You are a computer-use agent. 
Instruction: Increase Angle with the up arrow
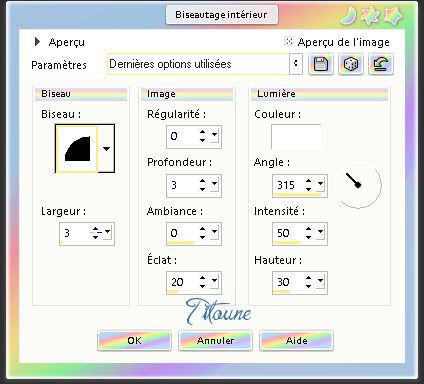pyautogui.click(x=309, y=181)
